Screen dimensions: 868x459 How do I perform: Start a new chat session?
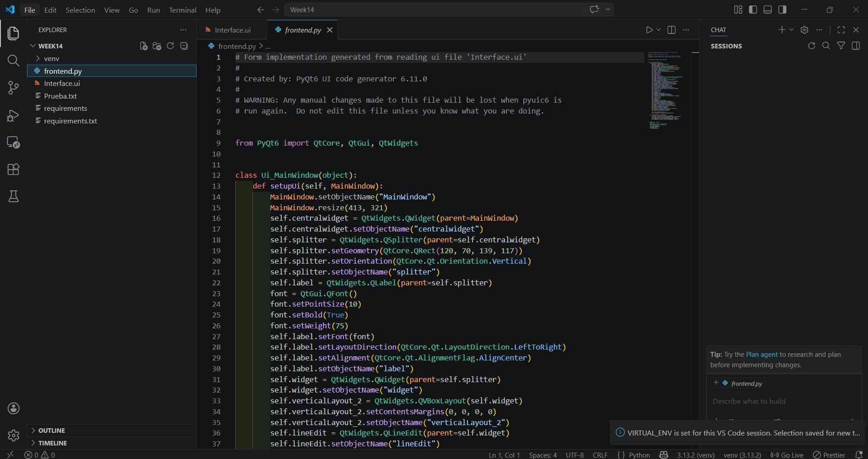(x=782, y=30)
